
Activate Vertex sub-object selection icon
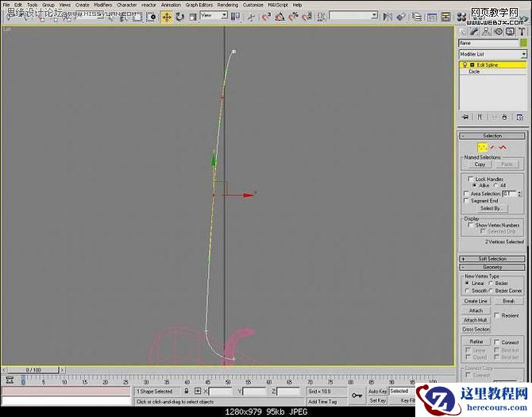[x=482, y=147]
